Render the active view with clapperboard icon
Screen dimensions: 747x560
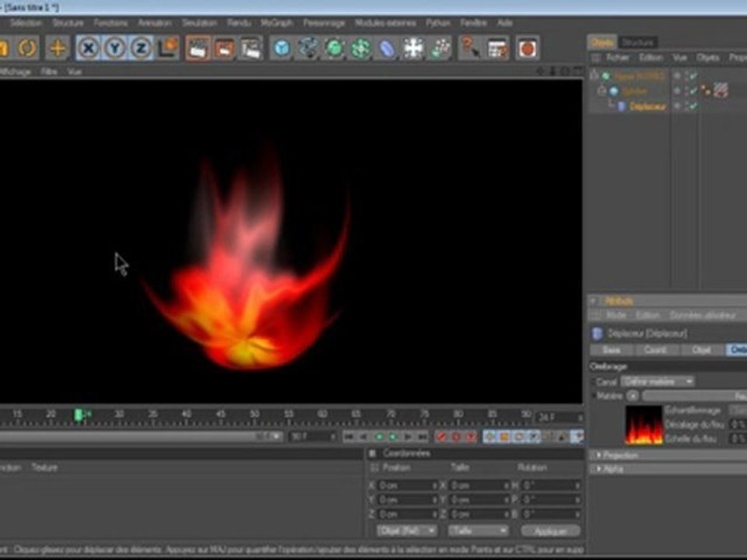click(x=197, y=48)
